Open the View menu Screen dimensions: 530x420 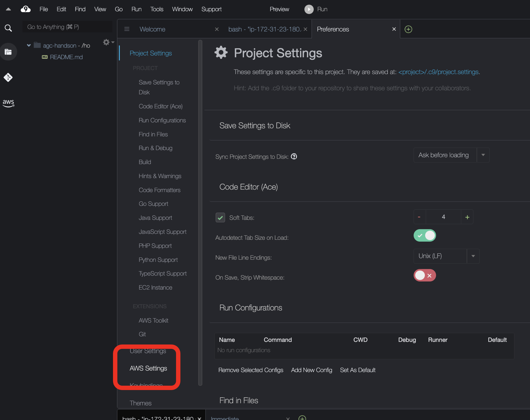100,9
